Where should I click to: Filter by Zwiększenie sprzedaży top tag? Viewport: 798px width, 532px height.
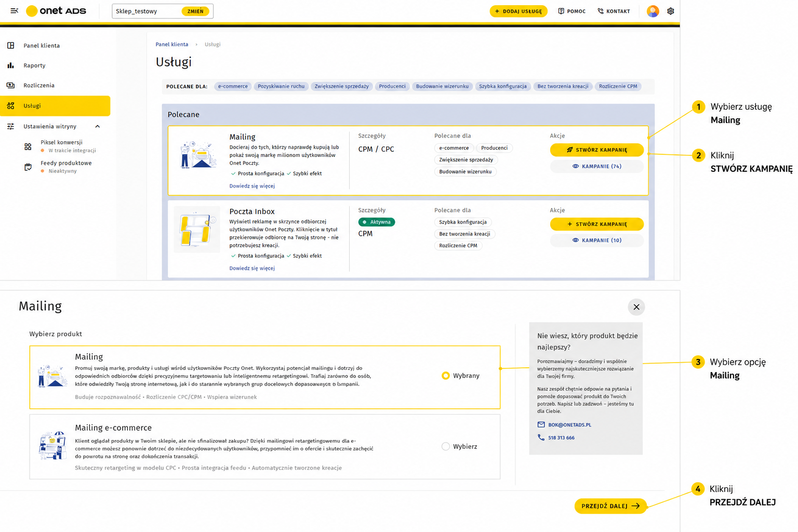[341, 86]
